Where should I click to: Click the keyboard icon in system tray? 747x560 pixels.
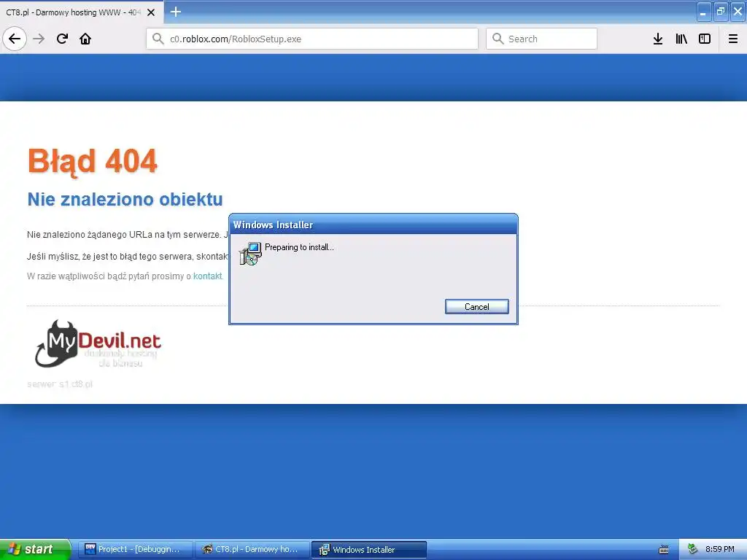coord(664,550)
